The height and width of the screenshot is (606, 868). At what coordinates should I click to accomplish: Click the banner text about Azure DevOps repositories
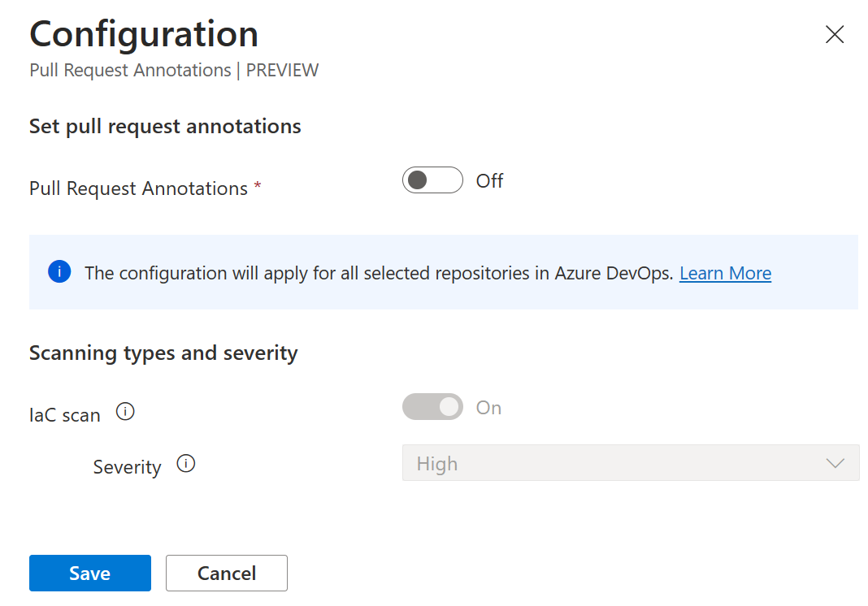pyautogui.click(x=379, y=273)
